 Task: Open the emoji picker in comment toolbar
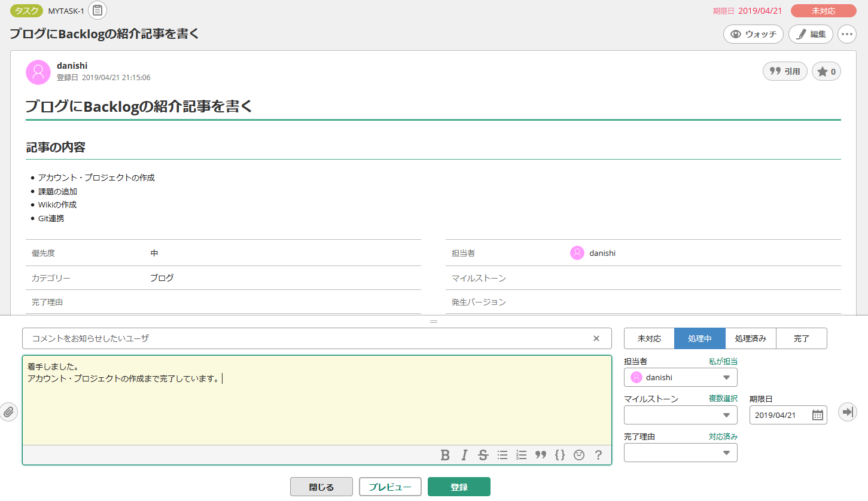578,455
